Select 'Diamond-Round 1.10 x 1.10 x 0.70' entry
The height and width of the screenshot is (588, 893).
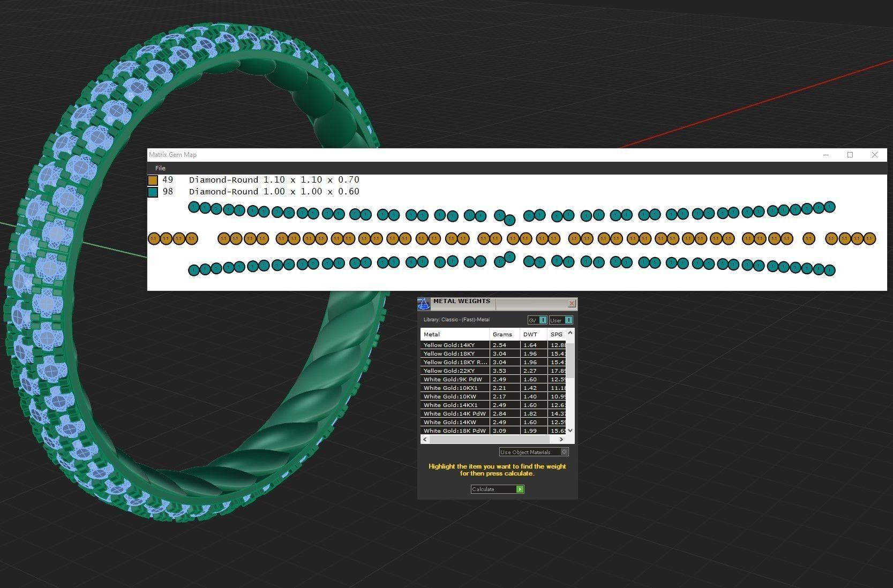click(274, 180)
